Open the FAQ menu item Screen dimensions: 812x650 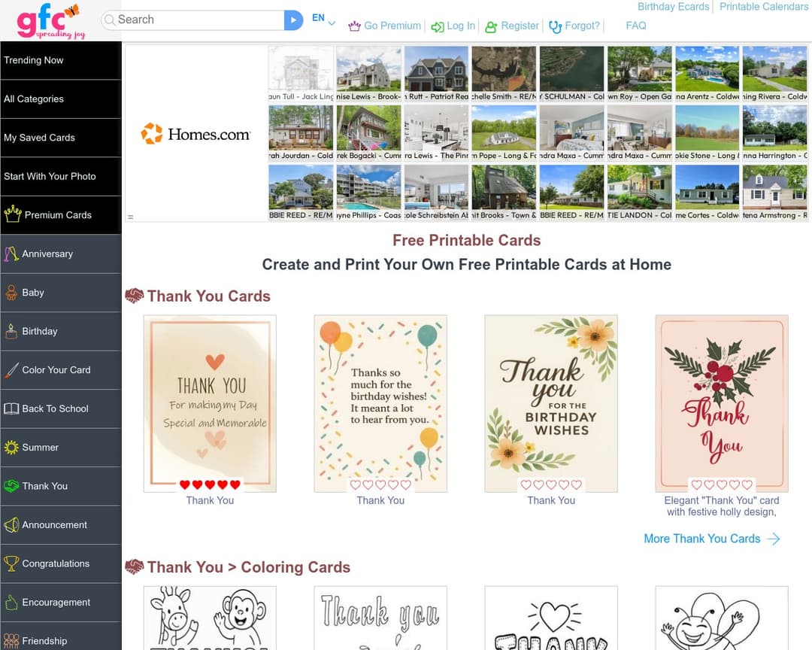(x=635, y=26)
